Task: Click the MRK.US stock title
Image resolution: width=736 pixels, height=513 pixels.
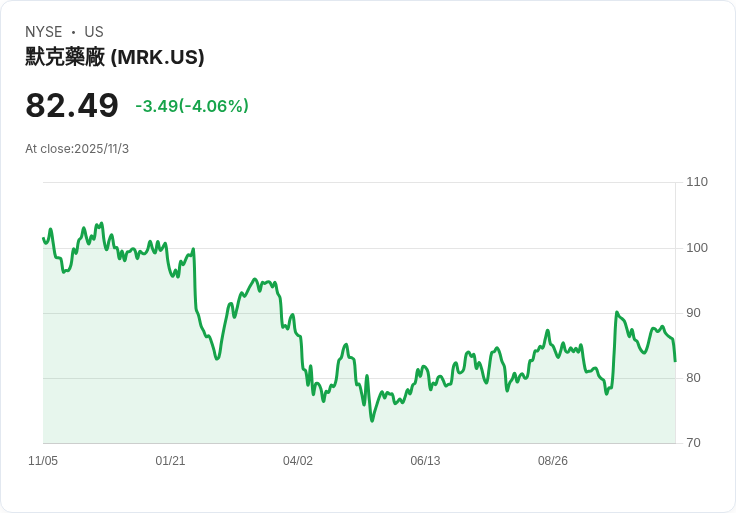Action: tap(115, 57)
